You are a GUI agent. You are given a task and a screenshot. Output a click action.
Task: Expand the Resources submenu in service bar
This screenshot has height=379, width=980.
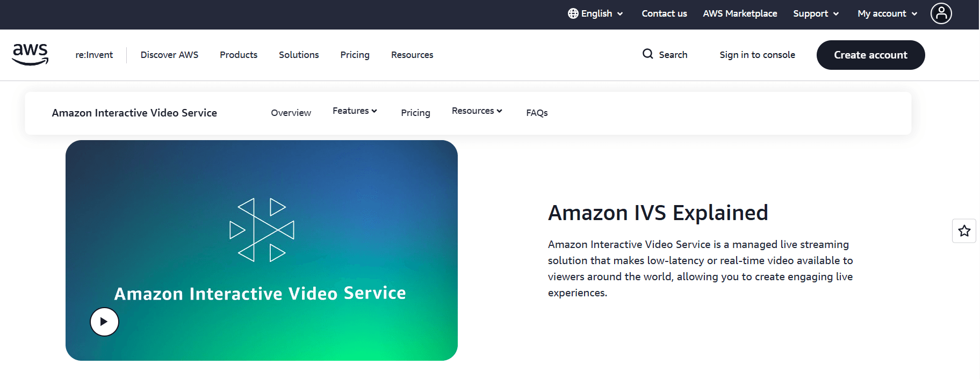[x=477, y=111]
